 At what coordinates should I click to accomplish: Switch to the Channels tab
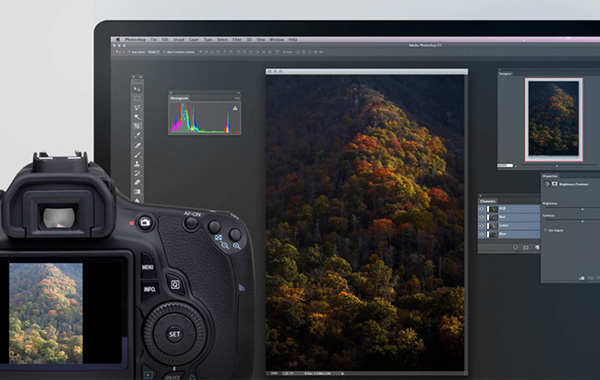point(488,201)
